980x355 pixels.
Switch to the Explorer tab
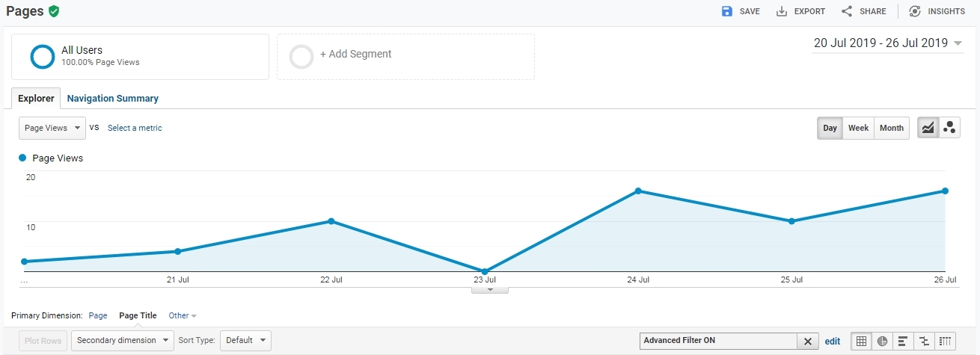[36, 98]
